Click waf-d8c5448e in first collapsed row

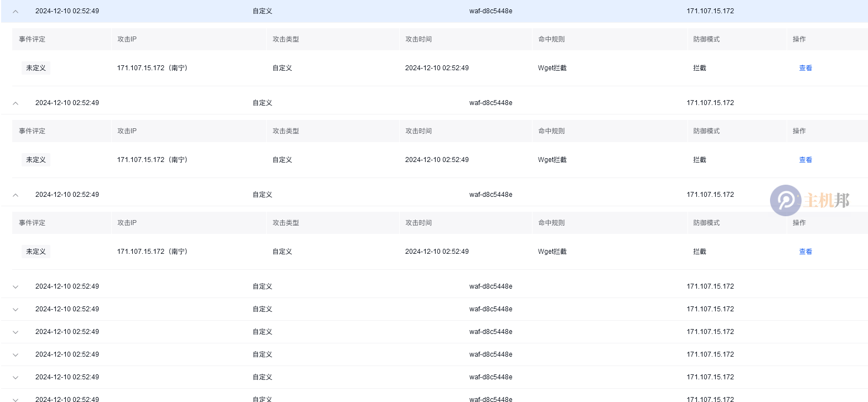coord(491,286)
